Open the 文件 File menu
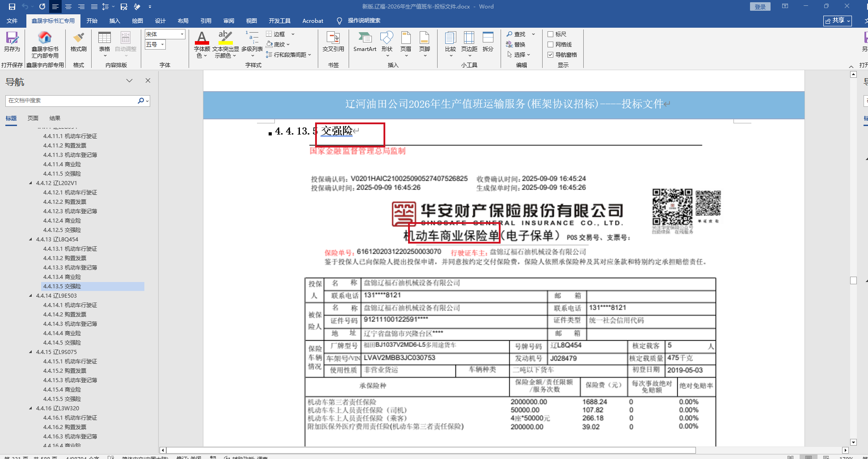 [x=12, y=21]
